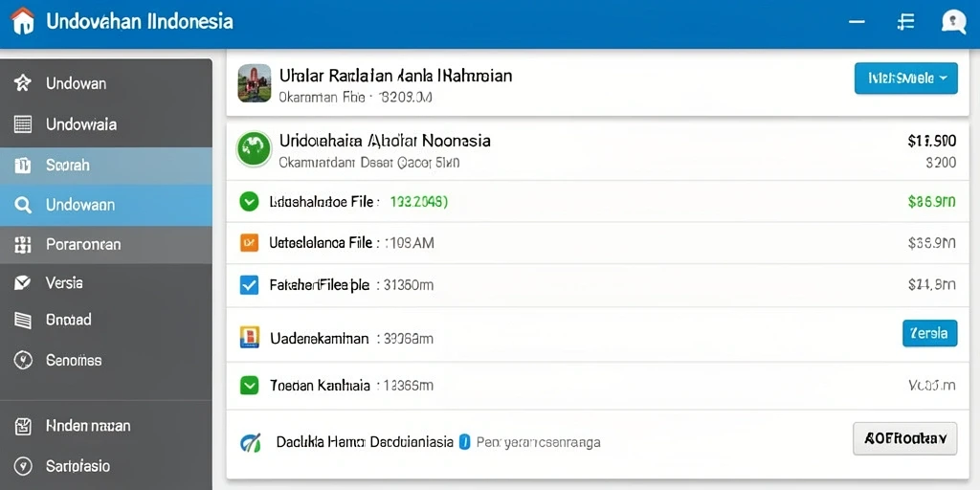Collapse using the header minus icon
This screenshot has height=490, width=980.
pos(857,22)
